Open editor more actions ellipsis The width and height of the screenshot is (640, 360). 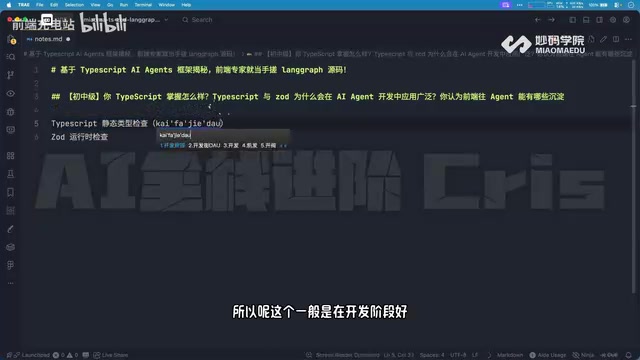coord(629,39)
